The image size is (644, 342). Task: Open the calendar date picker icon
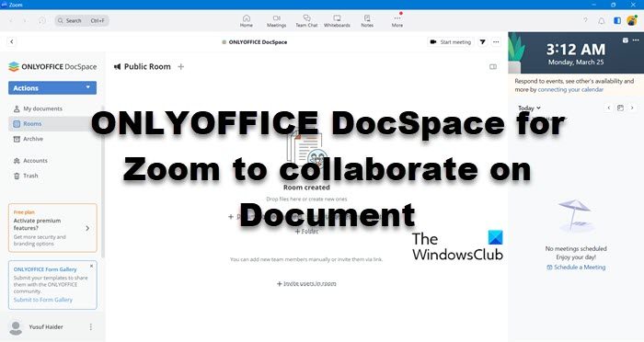point(620,108)
